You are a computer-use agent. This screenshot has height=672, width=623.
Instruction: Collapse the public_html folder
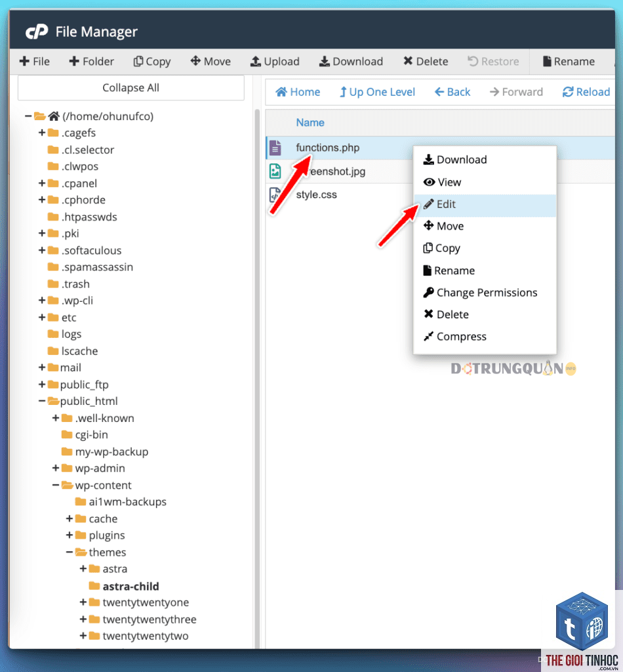coord(42,401)
